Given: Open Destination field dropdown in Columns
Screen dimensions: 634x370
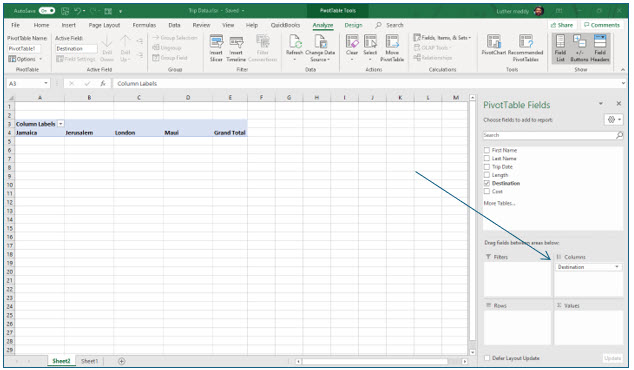Looking at the screenshot, I should coord(617,267).
